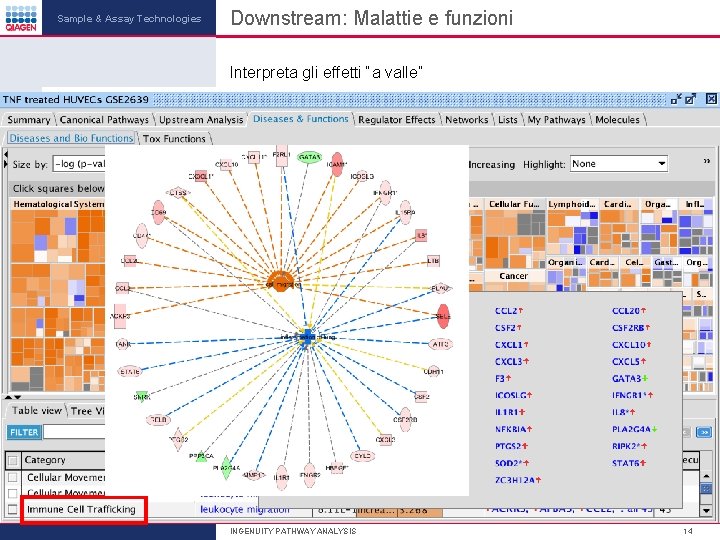Click the STAT6 gene link

pos(626,463)
